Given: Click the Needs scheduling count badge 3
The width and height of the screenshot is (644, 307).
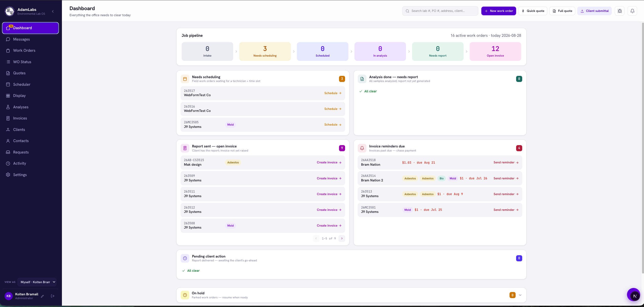Looking at the screenshot, I should [342, 79].
